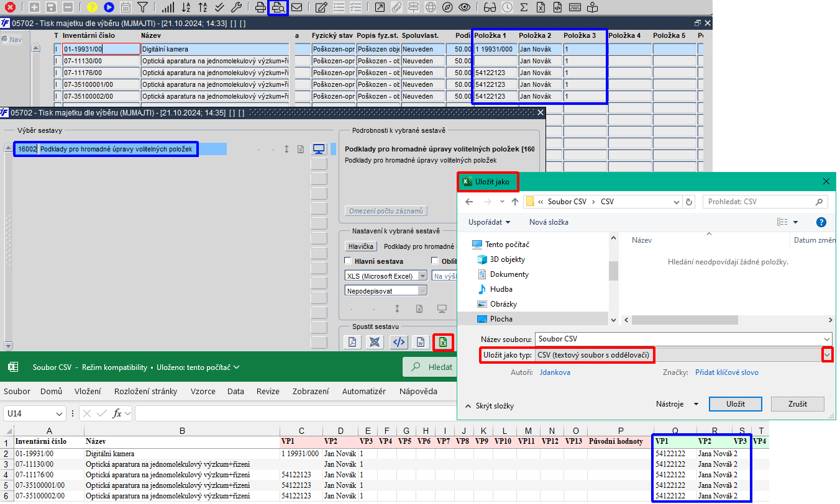Click the yellow help question mark icon
Image resolution: width=840 pixels, height=504 pixels.
click(92, 7)
